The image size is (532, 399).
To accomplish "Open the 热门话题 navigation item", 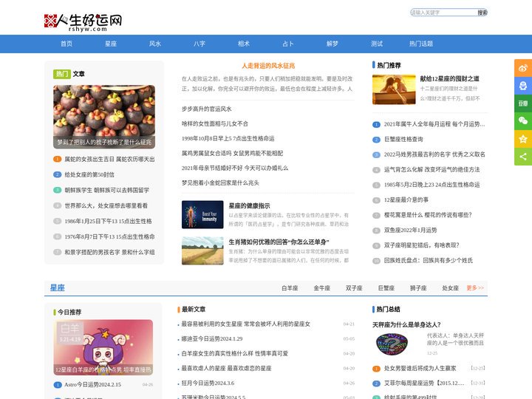I will [x=421, y=44].
